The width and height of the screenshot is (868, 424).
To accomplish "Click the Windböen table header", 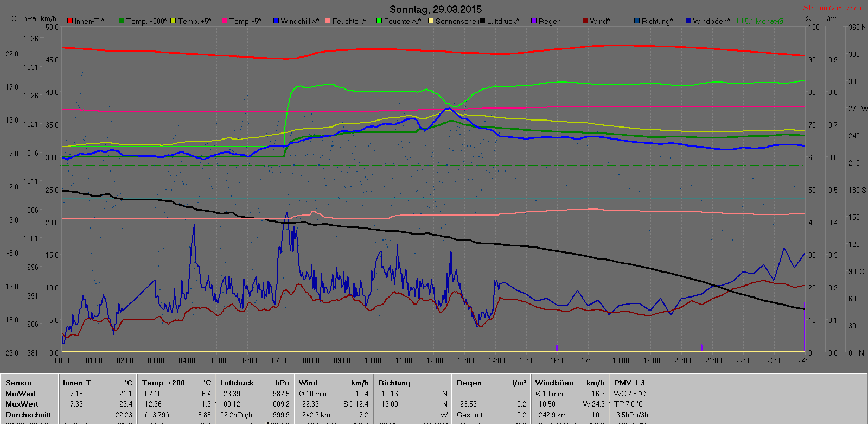I will [554, 383].
